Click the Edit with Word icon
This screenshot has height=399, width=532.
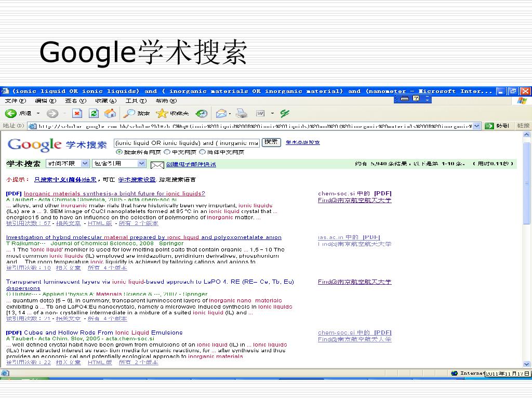coord(260,113)
